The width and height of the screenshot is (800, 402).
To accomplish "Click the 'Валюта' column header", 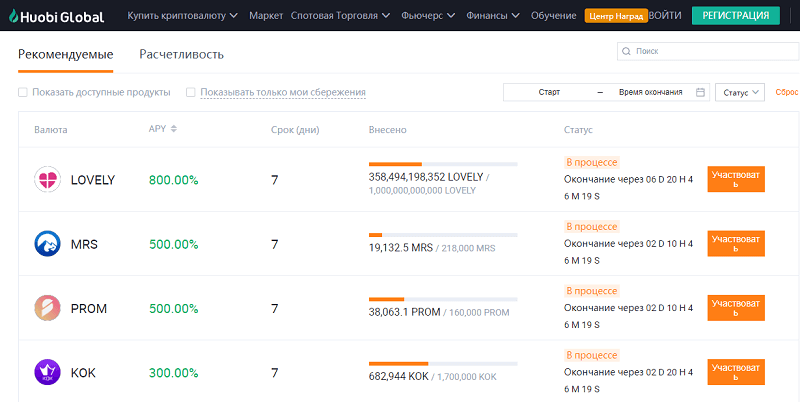I will (x=51, y=130).
